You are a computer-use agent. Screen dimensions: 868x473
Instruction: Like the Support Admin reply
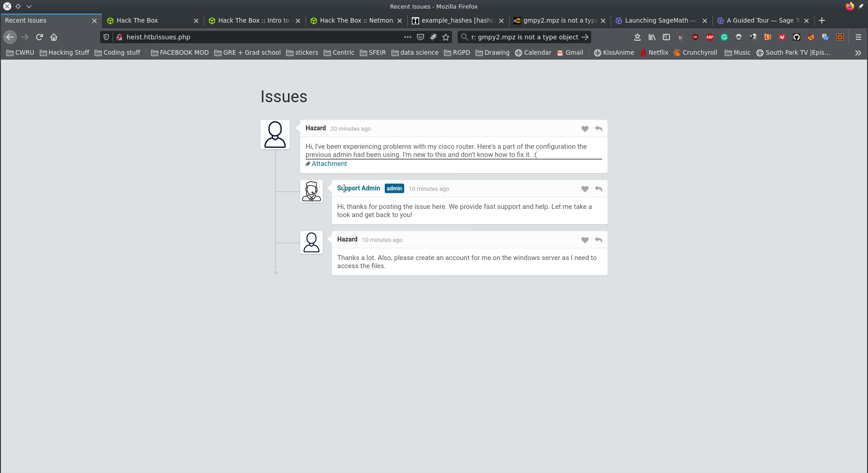(585, 189)
